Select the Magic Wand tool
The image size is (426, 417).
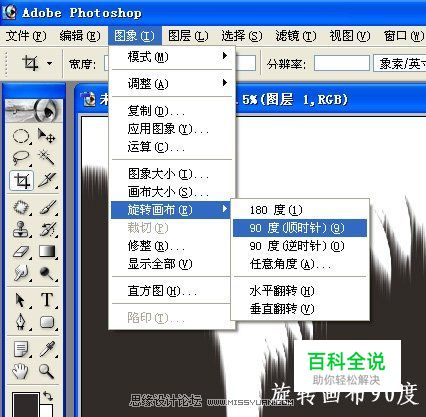[47, 158]
